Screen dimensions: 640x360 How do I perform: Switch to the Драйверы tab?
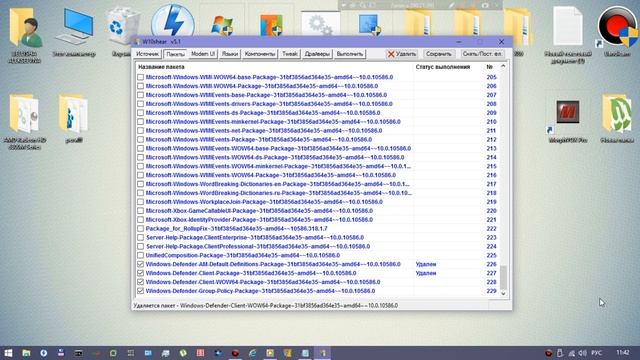[x=317, y=54]
